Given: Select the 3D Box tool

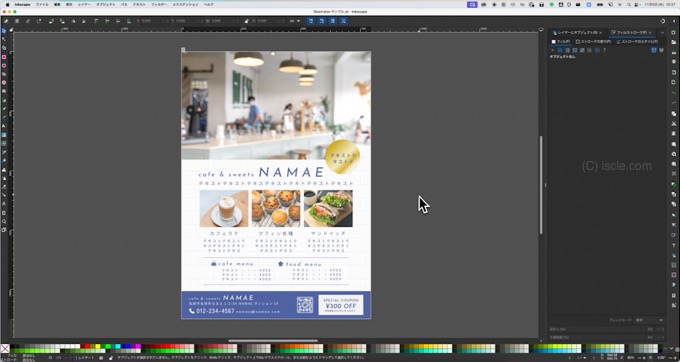Looking at the screenshot, I should pyautogui.click(x=4, y=82).
